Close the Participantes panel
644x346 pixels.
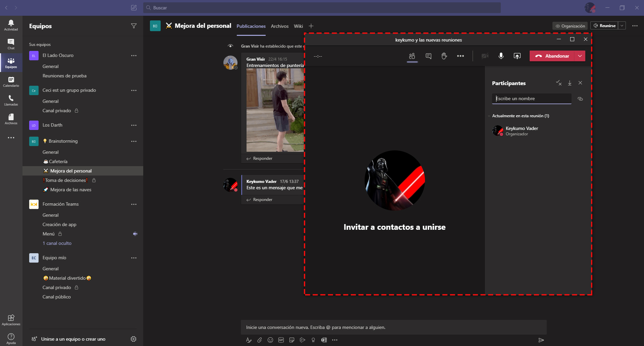[580, 83]
